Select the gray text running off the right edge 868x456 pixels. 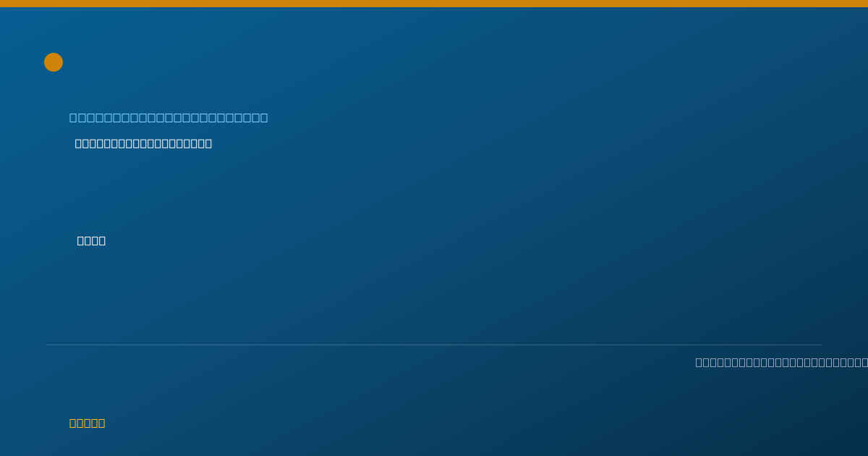pyautogui.click(x=781, y=362)
